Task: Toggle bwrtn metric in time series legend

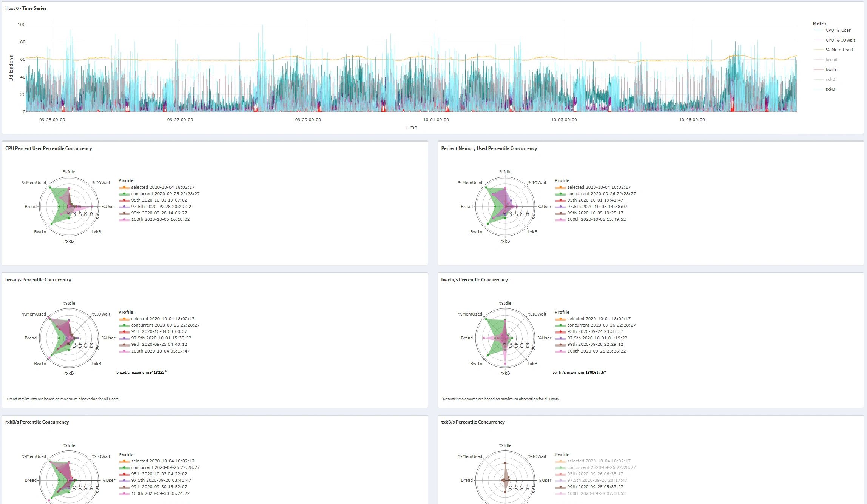Action: (825, 69)
